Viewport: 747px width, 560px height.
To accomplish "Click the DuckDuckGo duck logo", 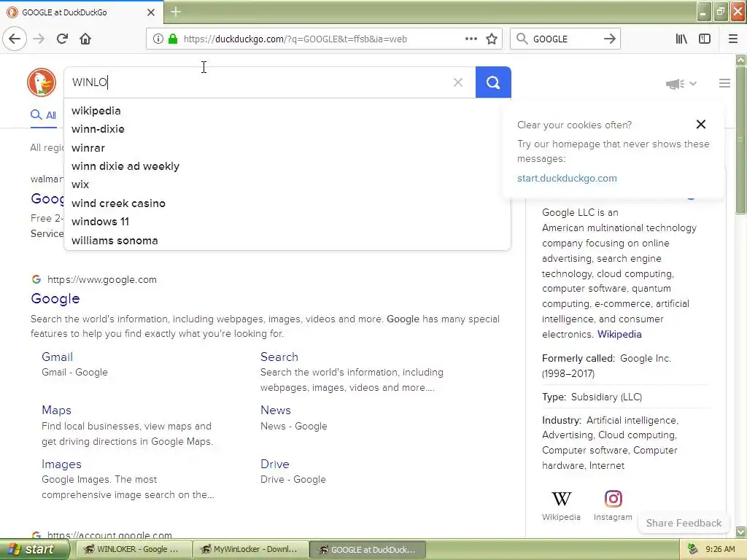I will [x=42, y=82].
